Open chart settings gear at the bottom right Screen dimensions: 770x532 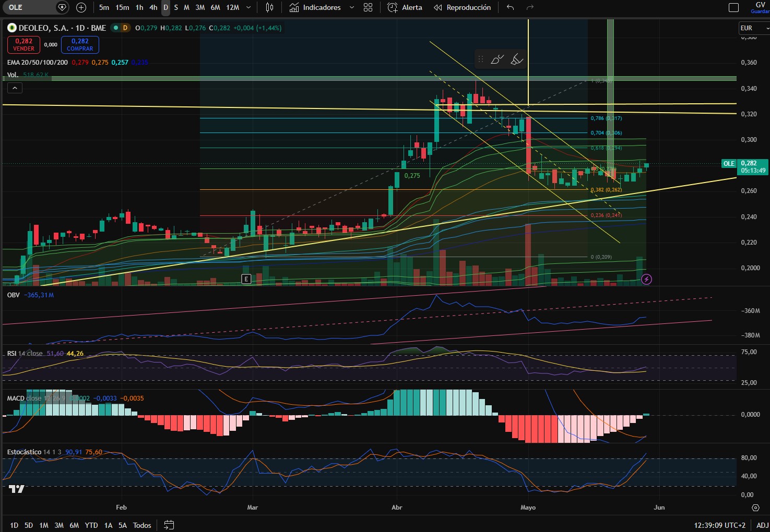(x=755, y=507)
